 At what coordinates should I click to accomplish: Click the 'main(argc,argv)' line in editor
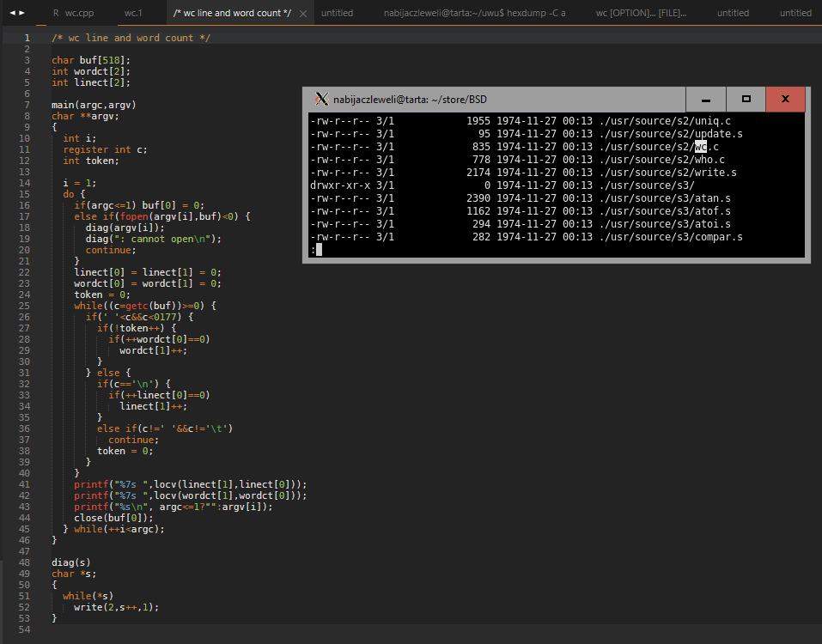pyautogui.click(x=94, y=105)
